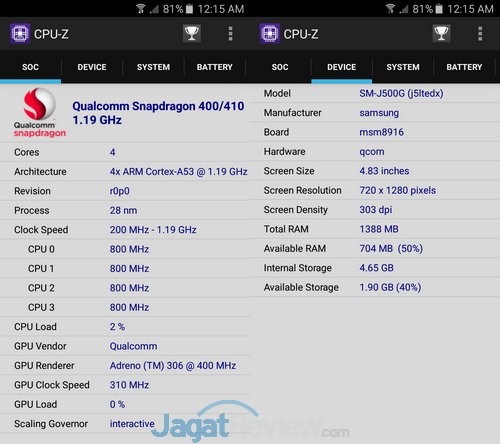
Task: Tap the trophy icon in right CPU-Z screen
Action: click(441, 33)
